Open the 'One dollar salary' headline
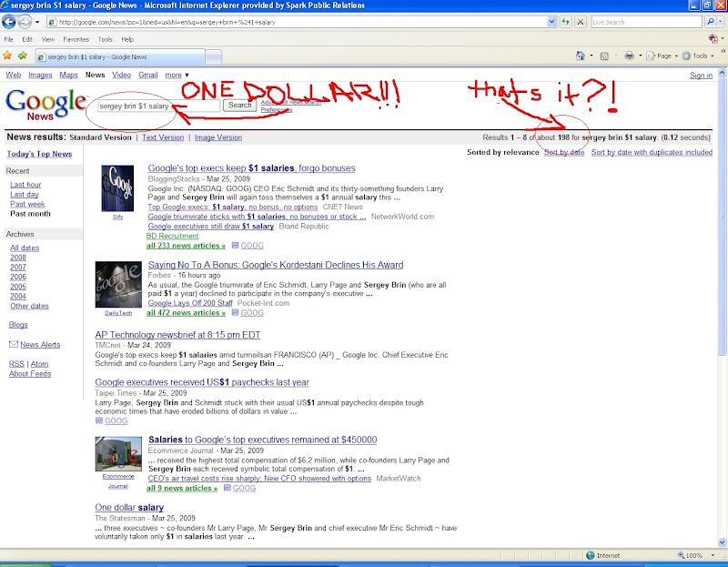 click(x=129, y=507)
